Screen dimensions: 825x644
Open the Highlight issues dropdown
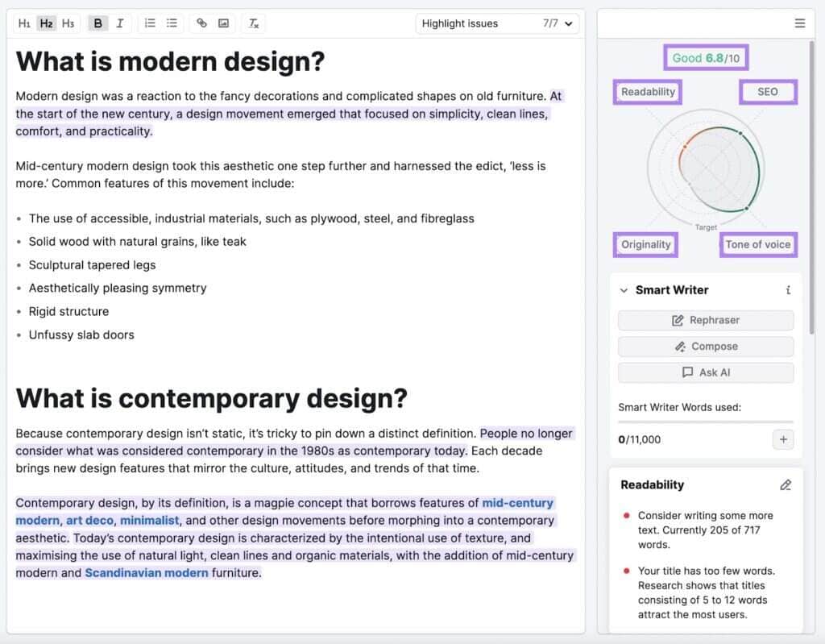(x=496, y=23)
